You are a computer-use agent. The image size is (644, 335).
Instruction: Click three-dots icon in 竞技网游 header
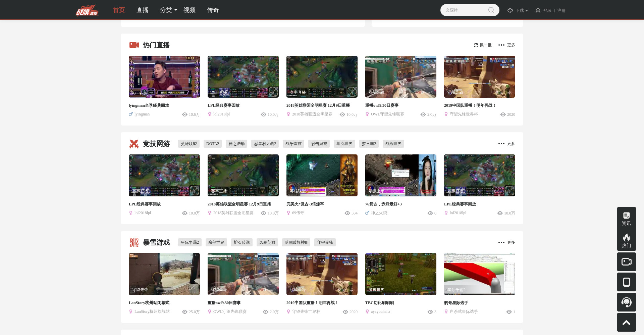(501, 144)
